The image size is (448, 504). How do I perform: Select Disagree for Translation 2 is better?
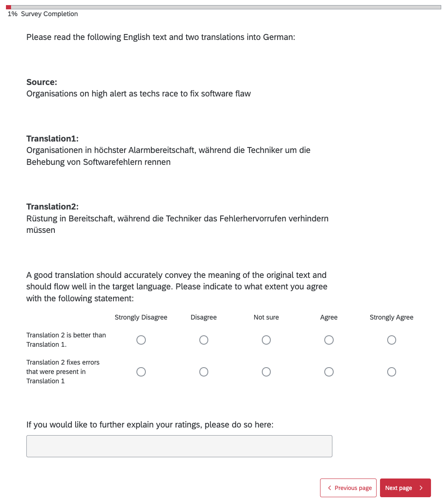click(x=204, y=340)
